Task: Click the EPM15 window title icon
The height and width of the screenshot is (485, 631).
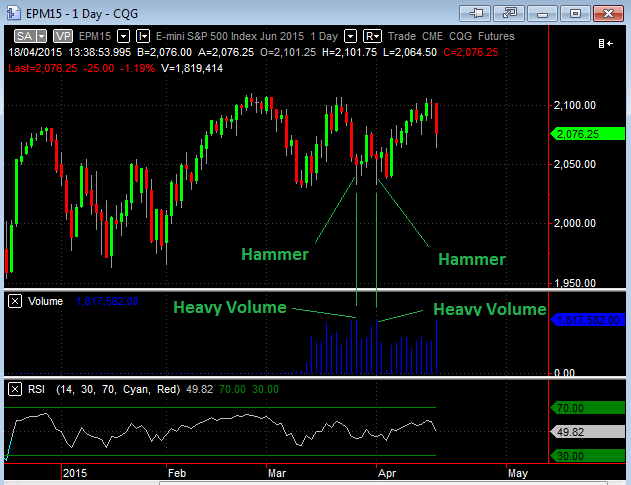Action: 13,13
